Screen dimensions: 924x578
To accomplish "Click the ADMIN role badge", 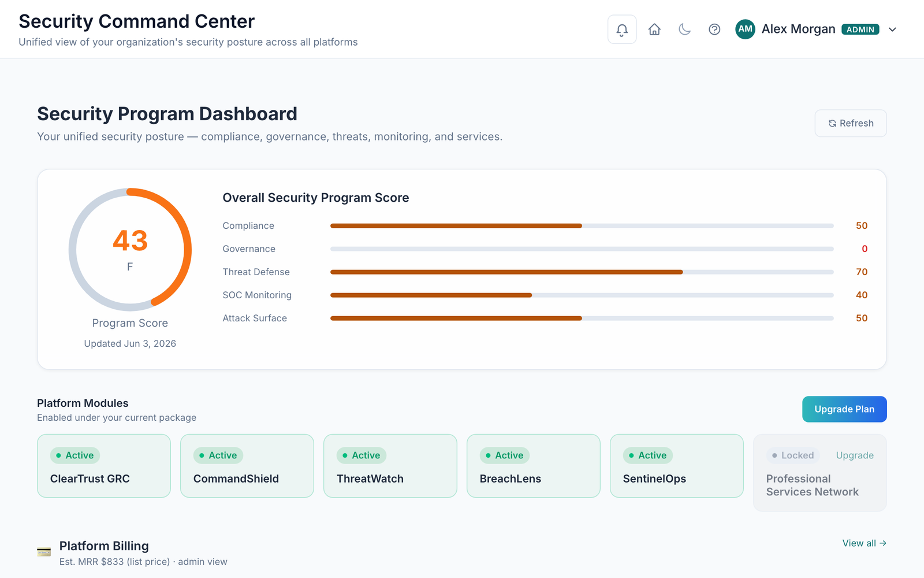I will (x=860, y=29).
